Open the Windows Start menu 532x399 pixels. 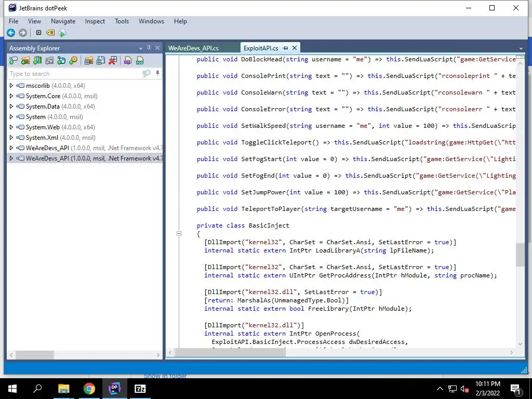tap(12, 389)
